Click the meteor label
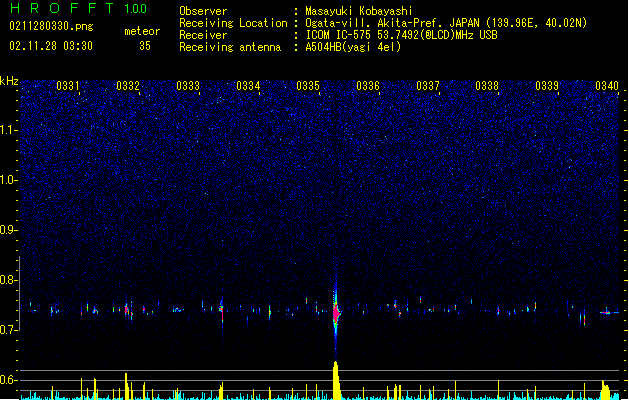Screen dimensions: 629x400 point(142,31)
